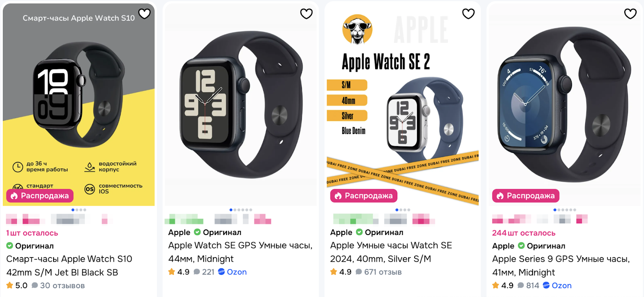The image size is (644, 297).
Task: Click the Оригинал checkmark on Series 9
Action: pyautogui.click(x=521, y=245)
